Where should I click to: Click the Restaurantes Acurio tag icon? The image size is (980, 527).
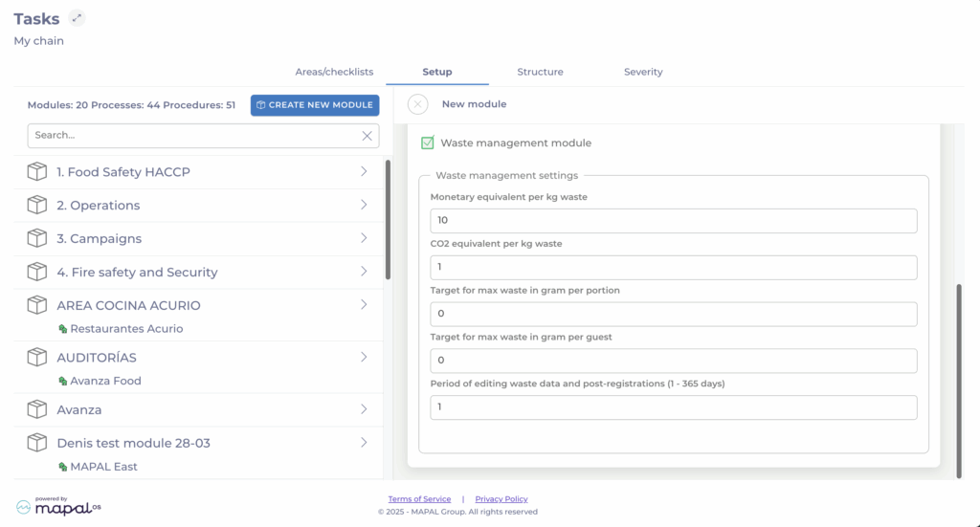click(x=63, y=329)
